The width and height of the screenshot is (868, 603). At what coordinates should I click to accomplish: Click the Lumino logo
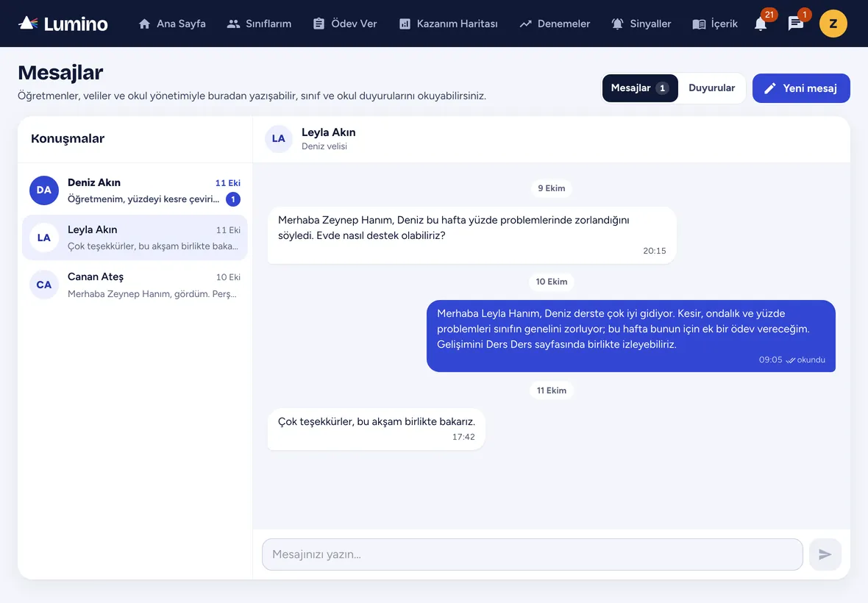63,24
